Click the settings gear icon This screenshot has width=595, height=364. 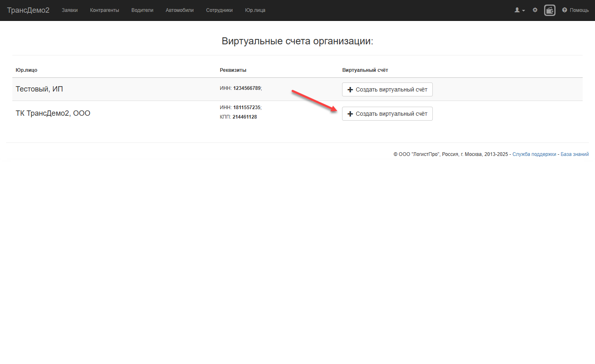click(x=535, y=10)
